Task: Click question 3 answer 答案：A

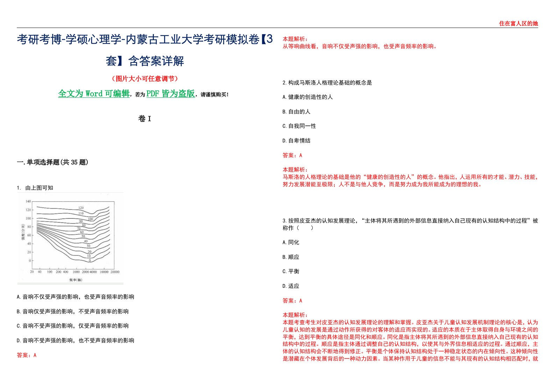Action: (x=292, y=301)
